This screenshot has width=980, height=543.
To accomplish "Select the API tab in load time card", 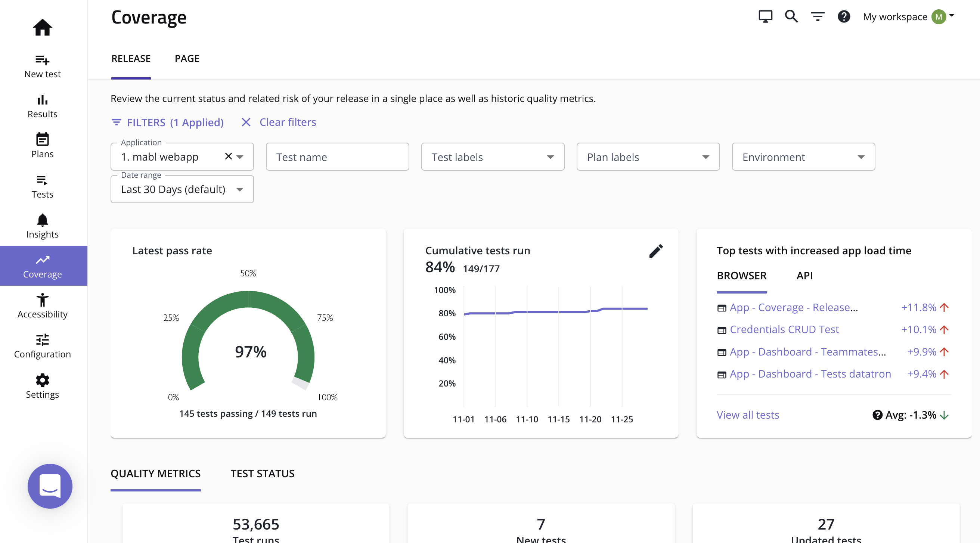I will point(804,276).
